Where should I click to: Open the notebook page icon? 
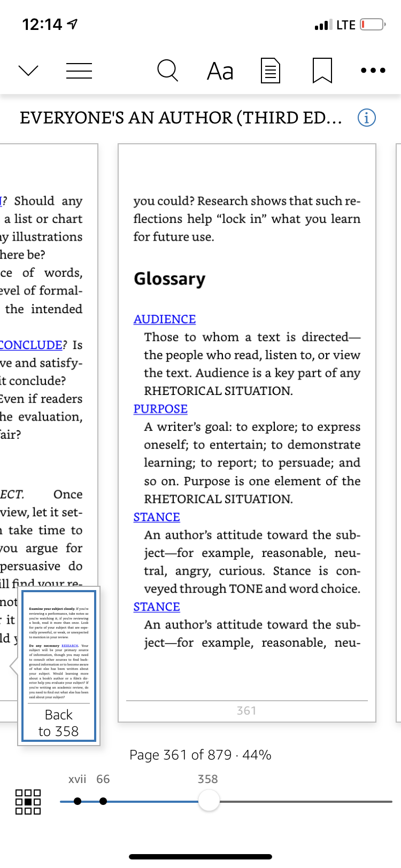[271, 71]
